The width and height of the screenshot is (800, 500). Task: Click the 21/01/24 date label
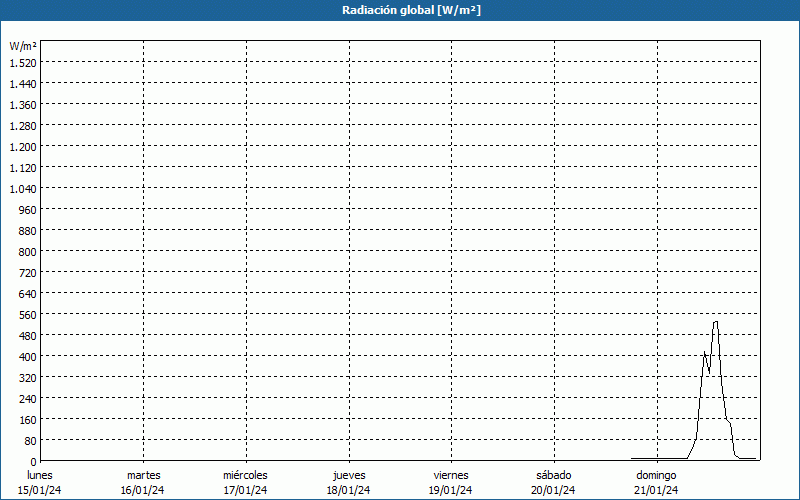click(656, 490)
